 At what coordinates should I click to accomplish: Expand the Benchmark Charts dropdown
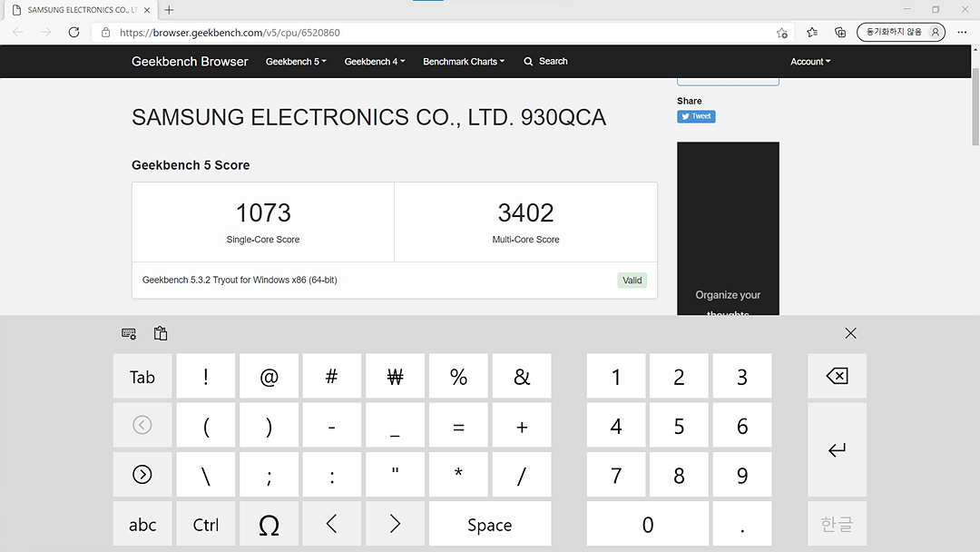[463, 61]
